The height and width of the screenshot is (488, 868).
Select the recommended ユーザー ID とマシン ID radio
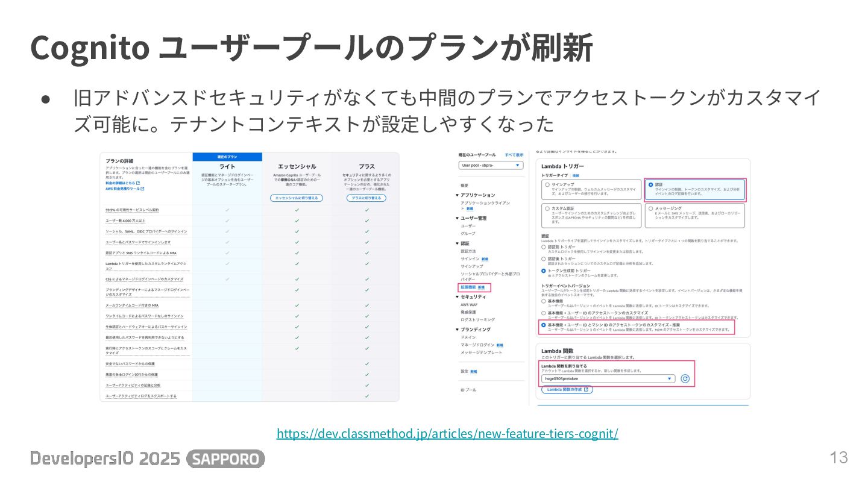(x=544, y=325)
